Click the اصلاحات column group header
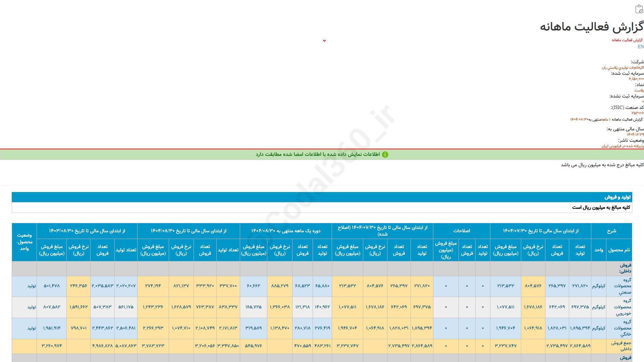This screenshot has height=362, width=644. 461,231
